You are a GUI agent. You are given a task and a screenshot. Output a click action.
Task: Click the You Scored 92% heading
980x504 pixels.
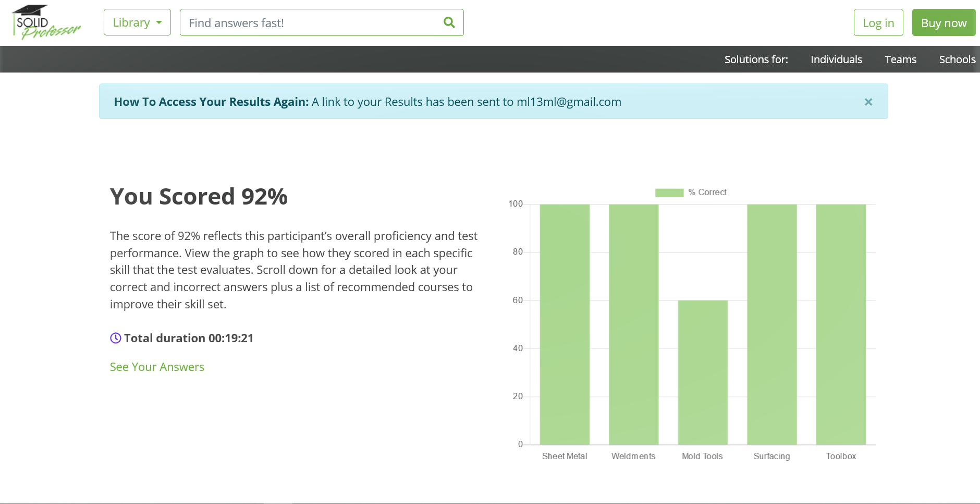[x=199, y=197]
